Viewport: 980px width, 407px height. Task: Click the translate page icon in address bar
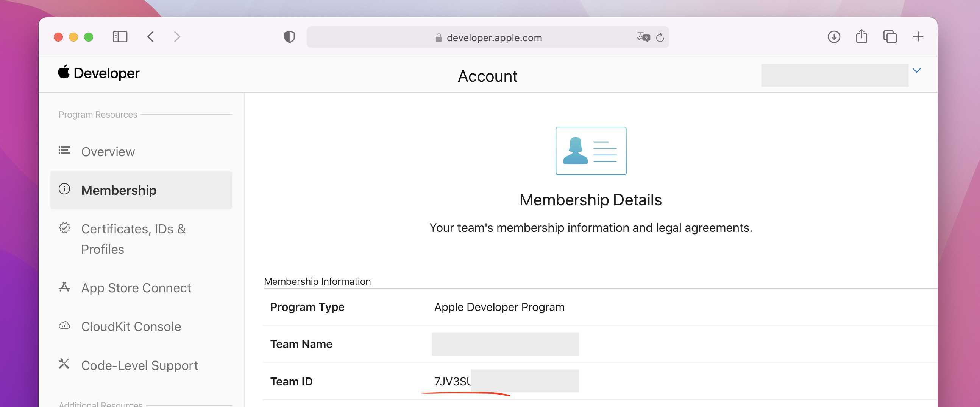click(x=643, y=37)
